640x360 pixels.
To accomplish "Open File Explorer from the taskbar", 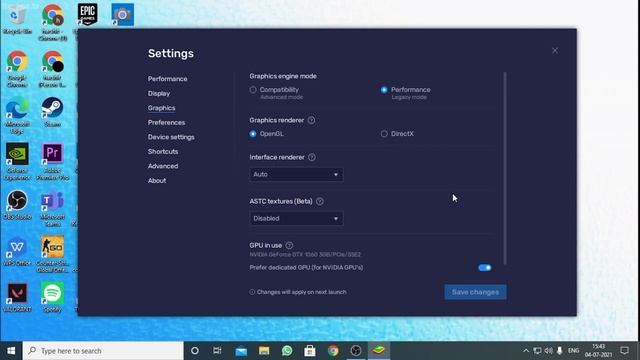I will click(264, 351).
